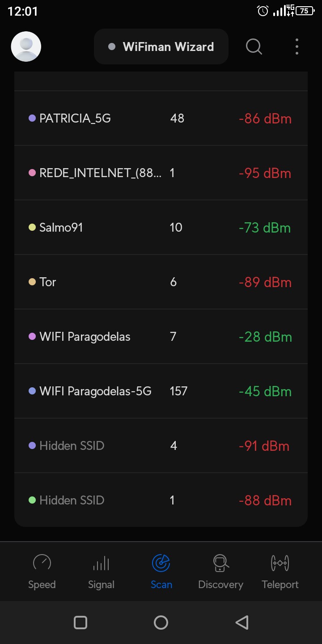Tap the Hidden SSID on channel 4
Viewport: 322px width, 644px height.
point(161,446)
